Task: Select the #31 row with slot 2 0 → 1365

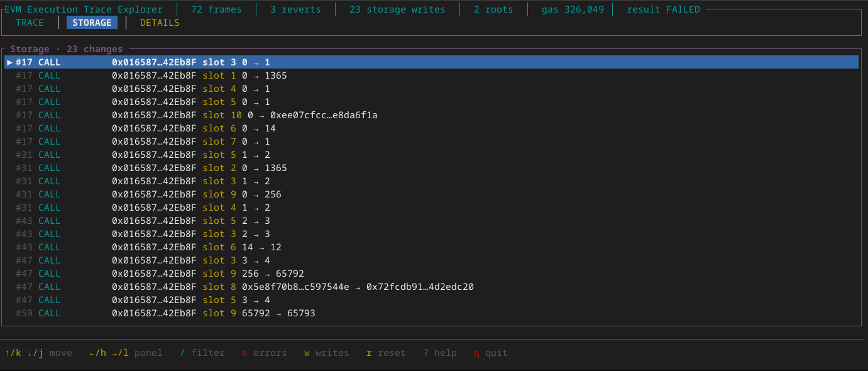Action: (x=432, y=168)
